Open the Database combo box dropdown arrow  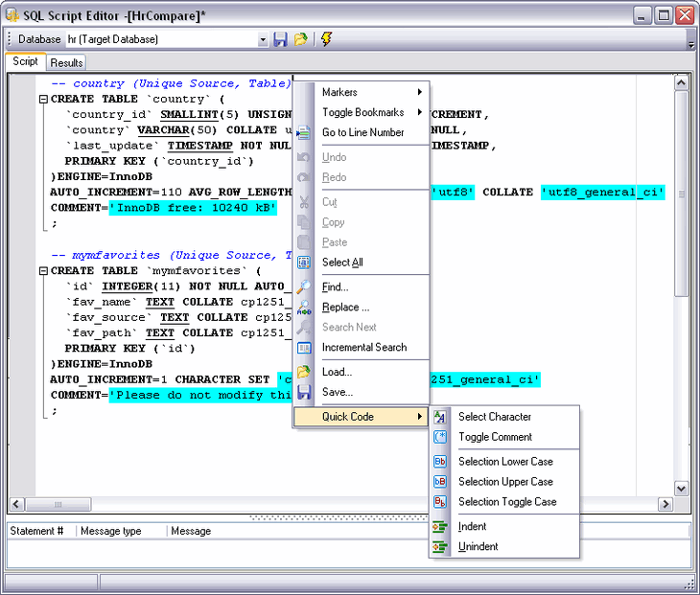263,39
